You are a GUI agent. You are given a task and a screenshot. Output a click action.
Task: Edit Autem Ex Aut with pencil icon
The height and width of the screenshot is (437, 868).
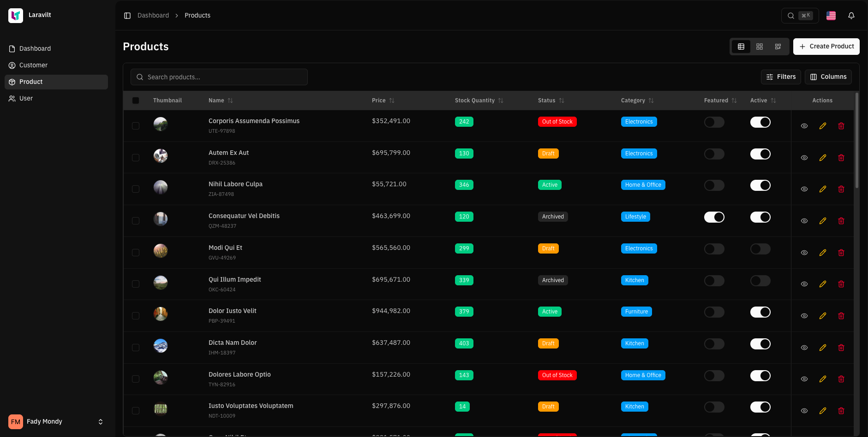coord(822,158)
